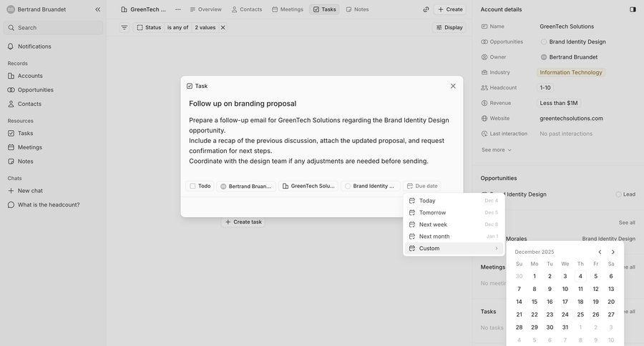The width and height of the screenshot is (644, 346).
Task: Switch to the Notes tab
Action: click(x=357, y=9)
